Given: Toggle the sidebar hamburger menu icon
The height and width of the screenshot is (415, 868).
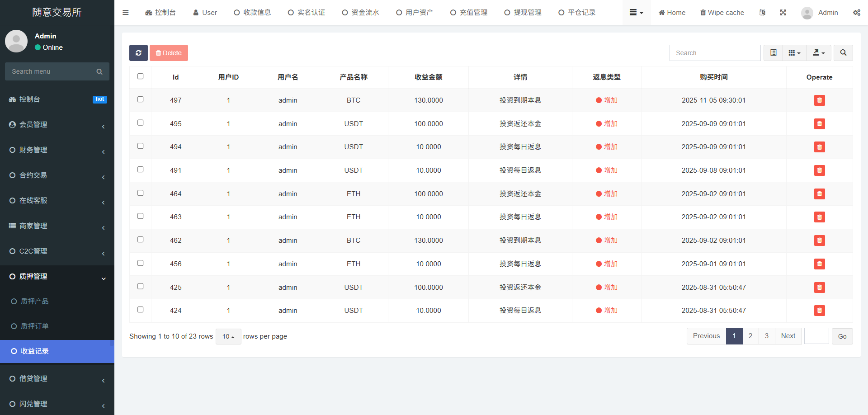Looking at the screenshot, I should point(126,13).
